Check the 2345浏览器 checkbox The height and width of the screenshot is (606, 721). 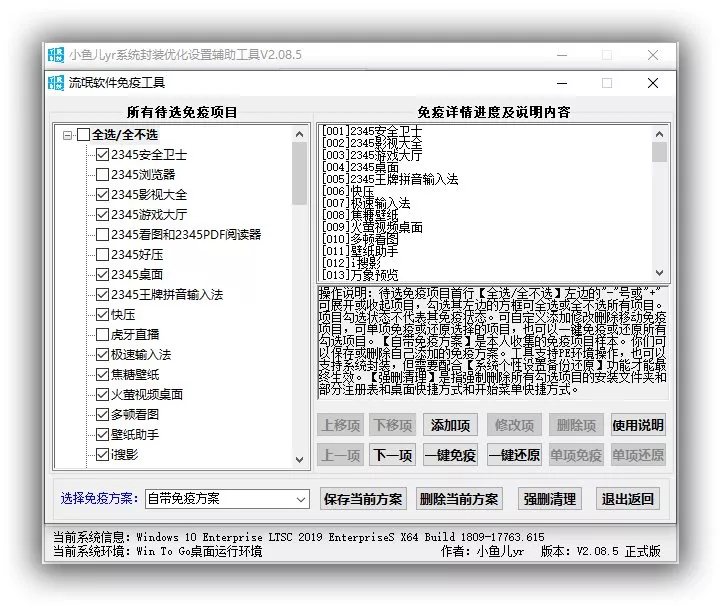point(102,175)
